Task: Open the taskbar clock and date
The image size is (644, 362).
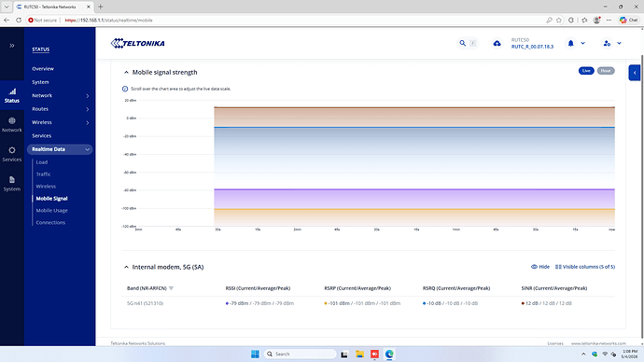Action: (x=630, y=354)
